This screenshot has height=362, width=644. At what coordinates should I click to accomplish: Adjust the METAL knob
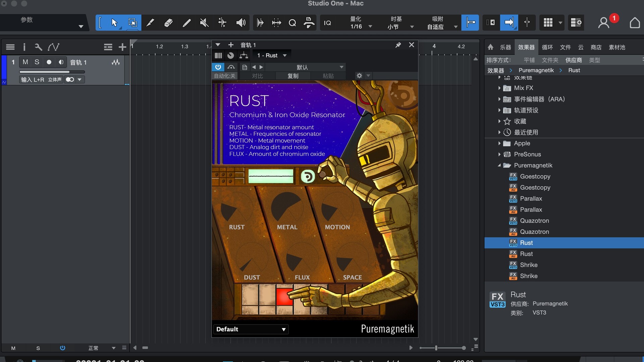click(x=286, y=208)
